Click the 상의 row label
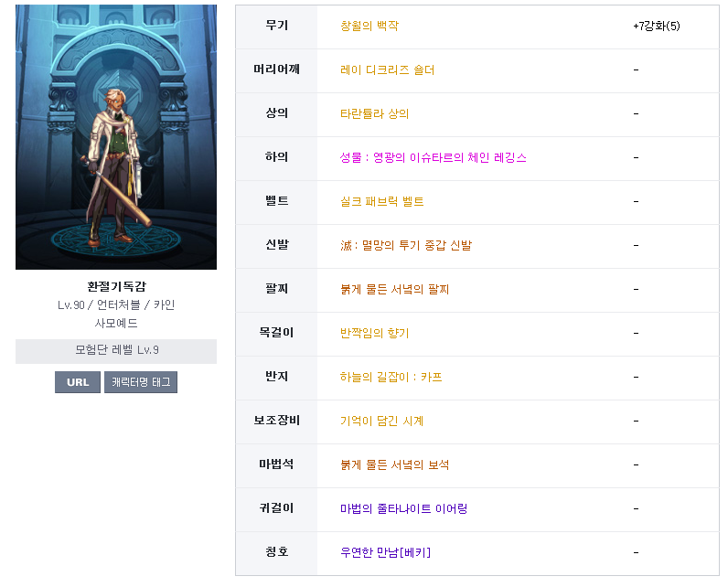This screenshot has height=587, width=728. [x=277, y=113]
